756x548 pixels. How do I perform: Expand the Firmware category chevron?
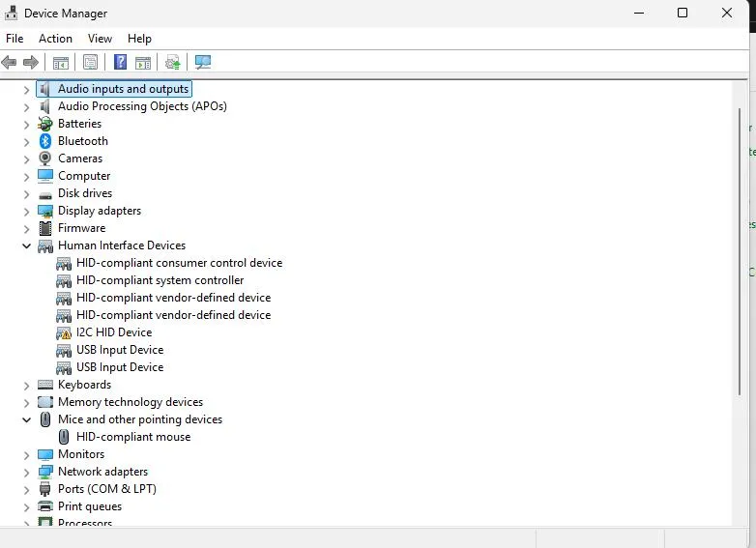26,229
